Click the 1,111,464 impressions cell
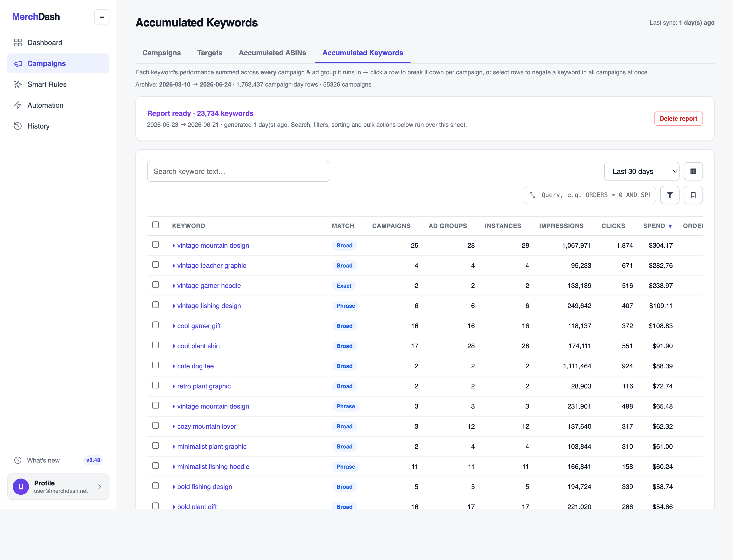The width and height of the screenshot is (733, 560). [x=577, y=366]
